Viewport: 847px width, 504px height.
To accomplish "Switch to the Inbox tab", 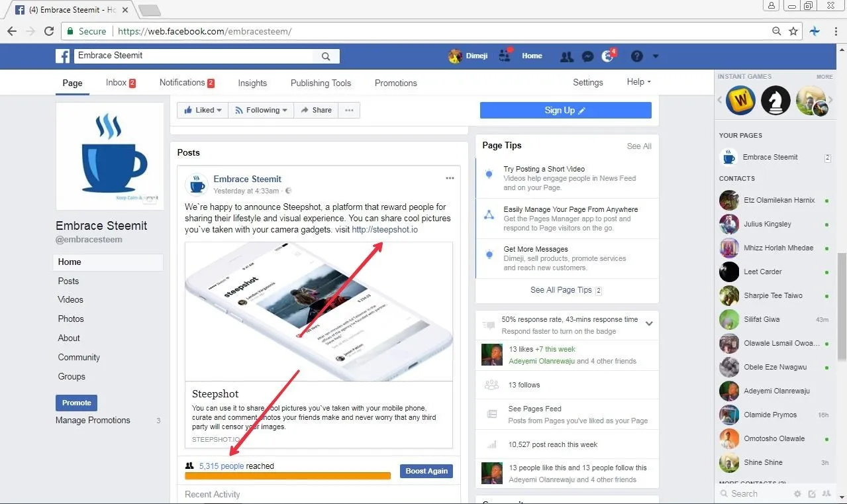I will click(121, 83).
